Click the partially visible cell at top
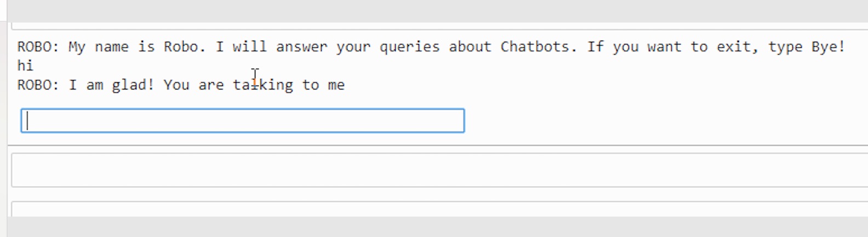The height and width of the screenshot is (237, 868). click(438, 26)
